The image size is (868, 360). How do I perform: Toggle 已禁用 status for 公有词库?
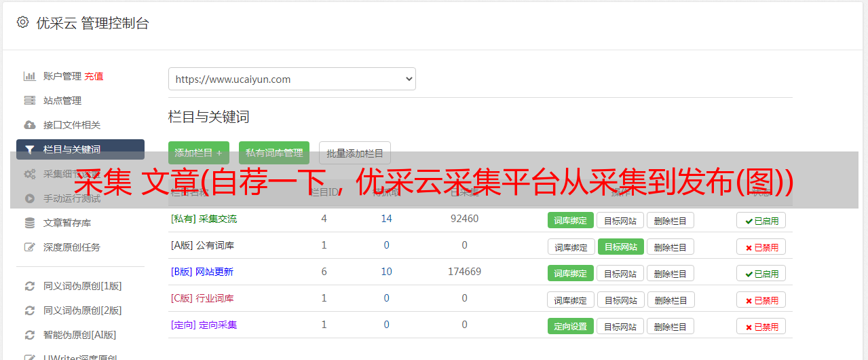(761, 247)
